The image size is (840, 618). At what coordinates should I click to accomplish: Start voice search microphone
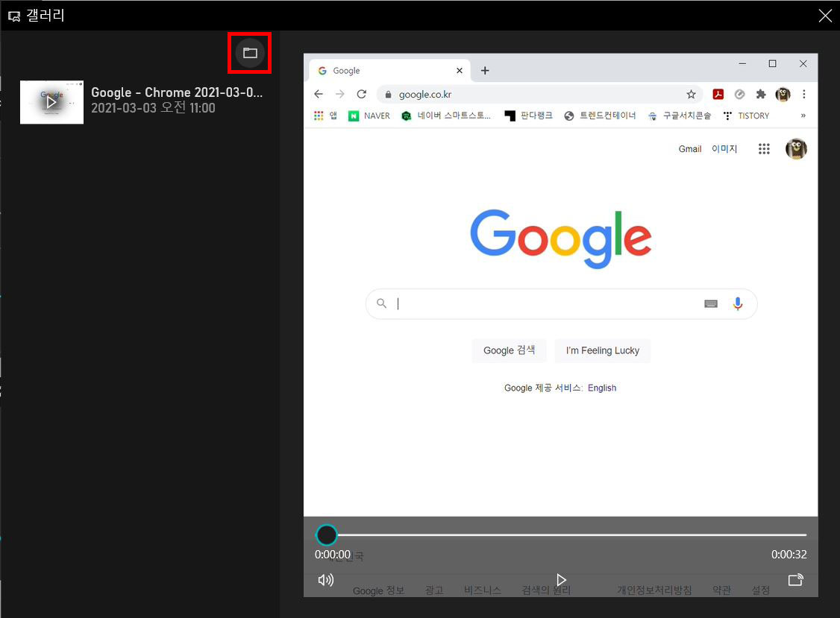click(738, 303)
